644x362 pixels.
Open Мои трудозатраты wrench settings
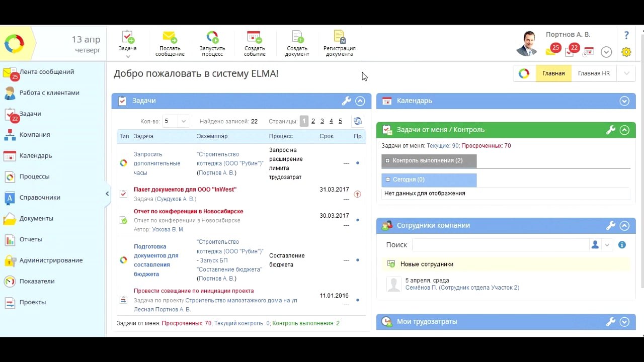611,322
